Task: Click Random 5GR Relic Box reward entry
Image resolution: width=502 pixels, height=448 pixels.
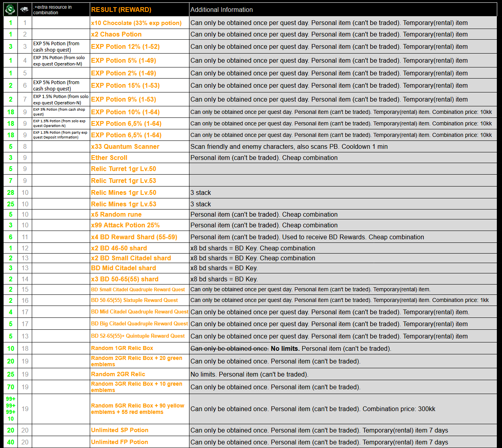Action: (137, 409)
